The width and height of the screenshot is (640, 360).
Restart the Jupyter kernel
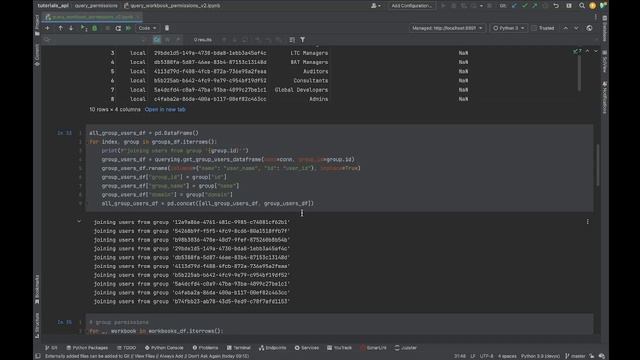(x=118, y=28)
